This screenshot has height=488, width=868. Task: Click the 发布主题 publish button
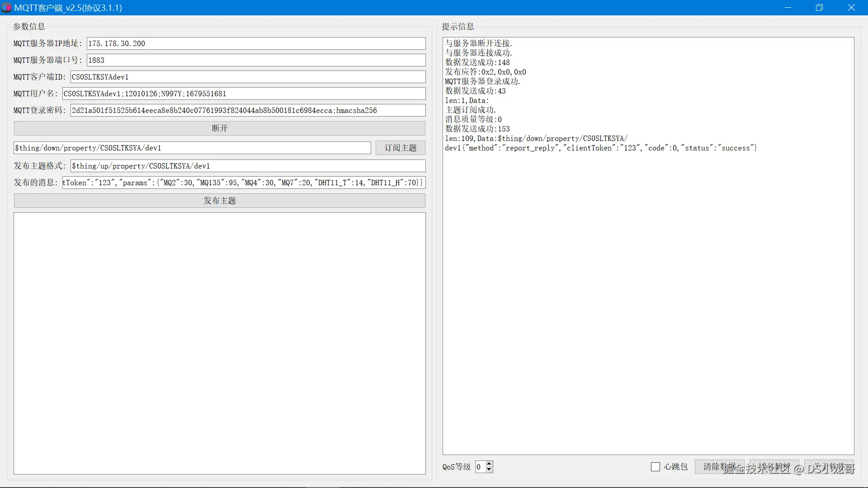pos(219,201)
